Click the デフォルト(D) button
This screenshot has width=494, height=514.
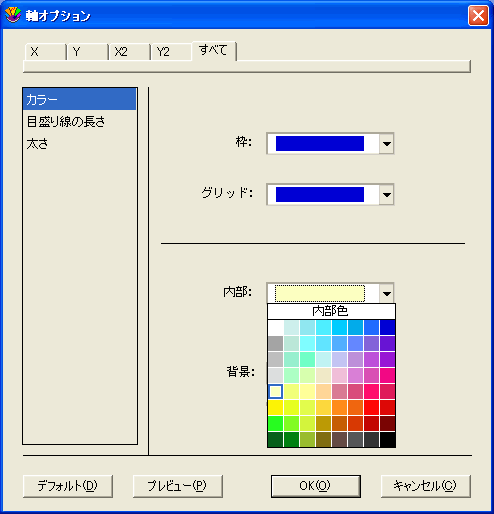coord(68,486)
